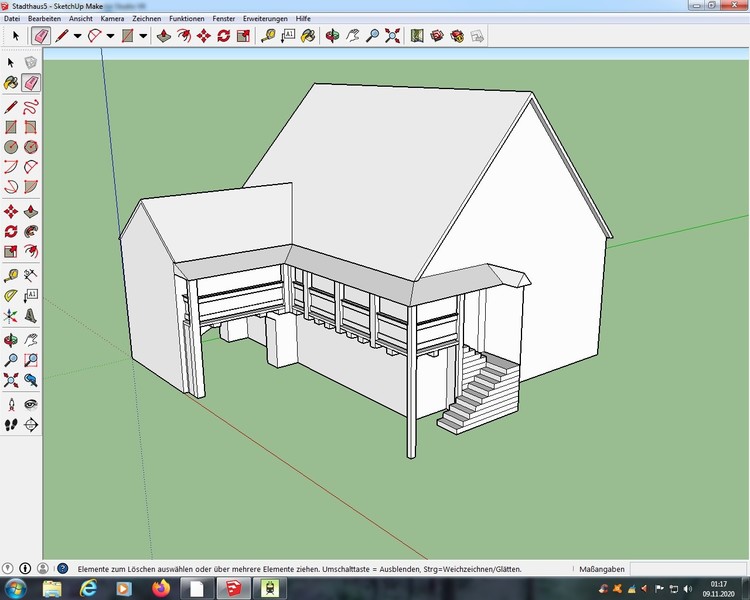Choose the Rectangle tool in left toolbar
The height and width of the screenshot is (600, 750).
point(11,127)
